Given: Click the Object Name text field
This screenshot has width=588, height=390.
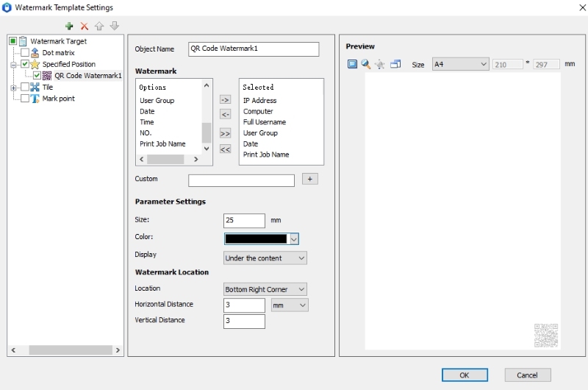Looking at the screenshot, I should (x=254, y=49).
